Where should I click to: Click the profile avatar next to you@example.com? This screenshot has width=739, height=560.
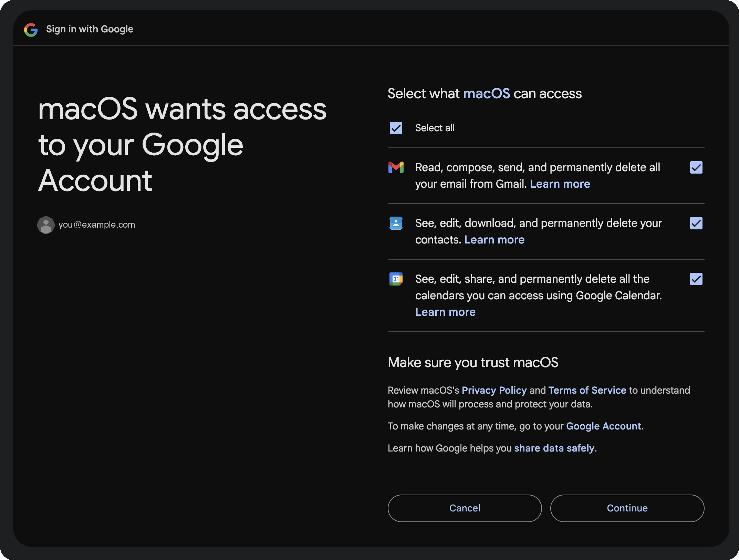coord(46,225)
